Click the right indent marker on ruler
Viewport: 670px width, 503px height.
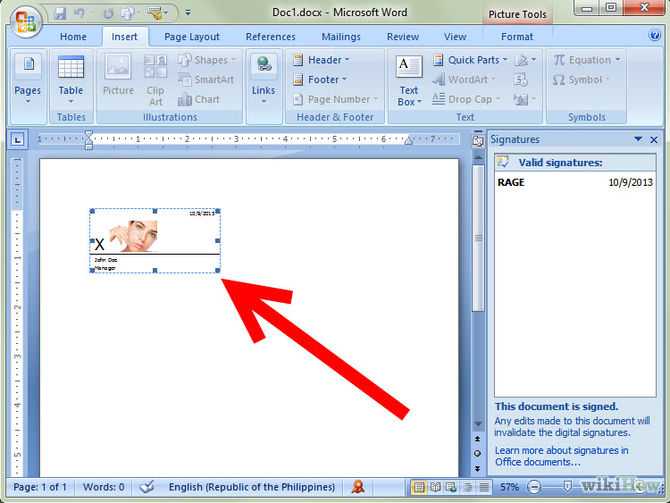click(408, 141)
